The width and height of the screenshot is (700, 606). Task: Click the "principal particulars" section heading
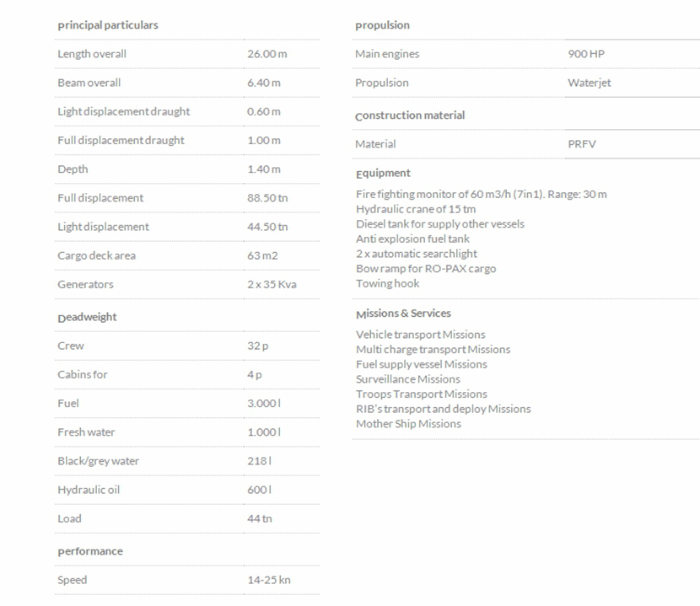pos(107,25)
